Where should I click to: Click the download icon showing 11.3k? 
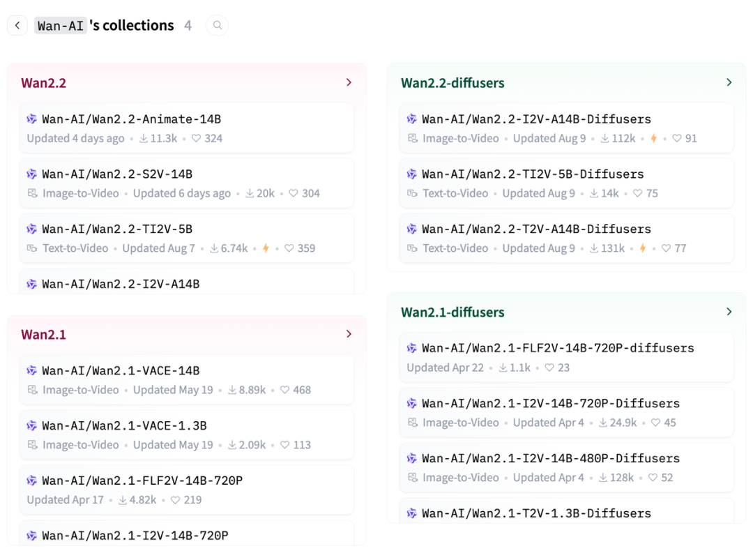tap(144, 138)
